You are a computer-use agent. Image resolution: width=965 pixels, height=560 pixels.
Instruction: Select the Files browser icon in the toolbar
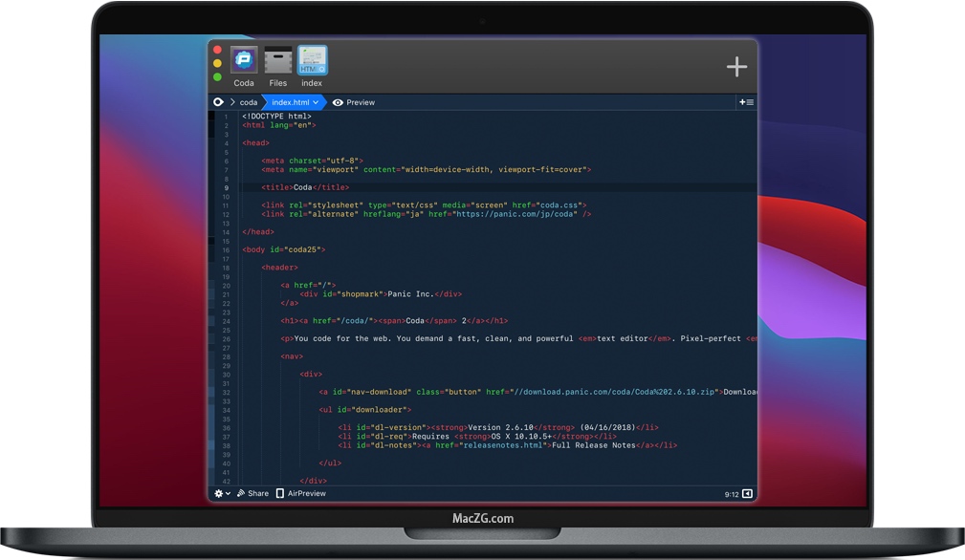pos(277,59)
